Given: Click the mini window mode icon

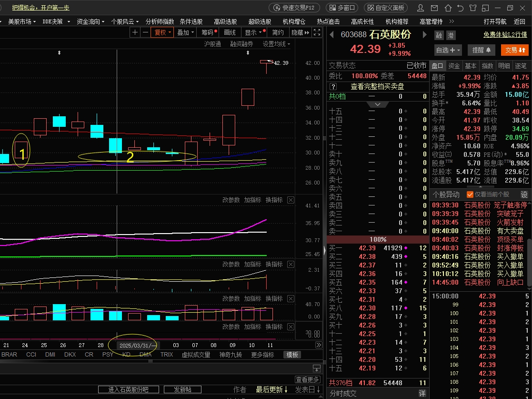Looking at the screenshot, I should (x=485, y=8).
